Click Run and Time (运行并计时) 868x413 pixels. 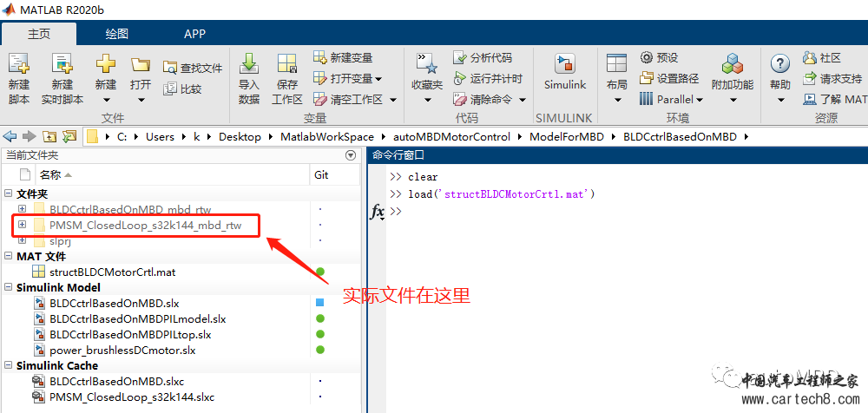(x=488, y=79)
